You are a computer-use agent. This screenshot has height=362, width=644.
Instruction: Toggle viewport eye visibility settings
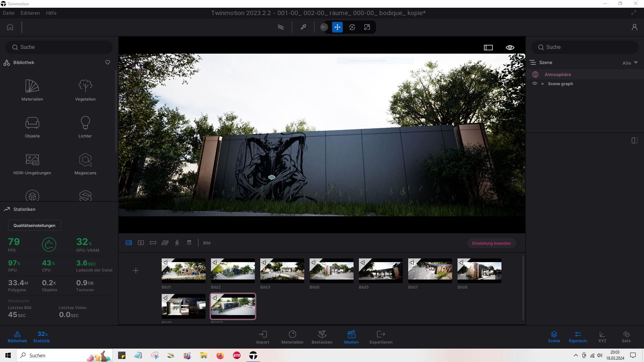point(510,48)
